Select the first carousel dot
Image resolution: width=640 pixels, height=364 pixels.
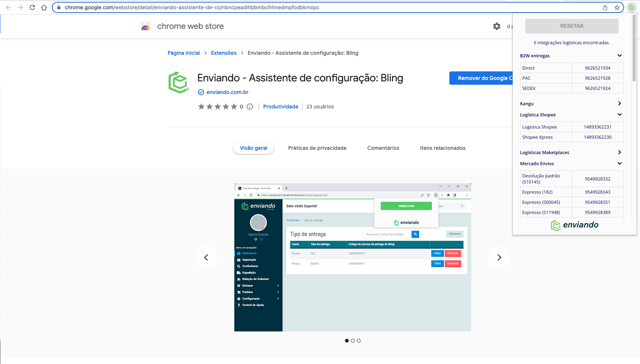[347, 341]
